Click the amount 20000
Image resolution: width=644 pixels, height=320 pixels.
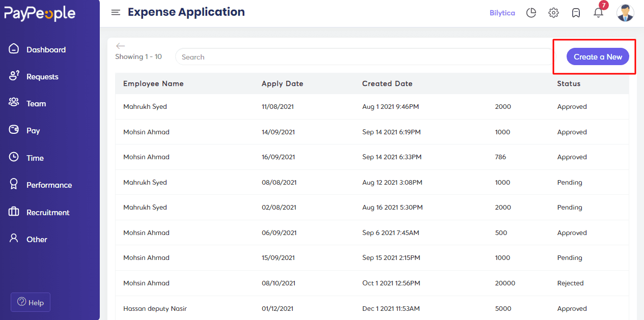pos(505,283)
